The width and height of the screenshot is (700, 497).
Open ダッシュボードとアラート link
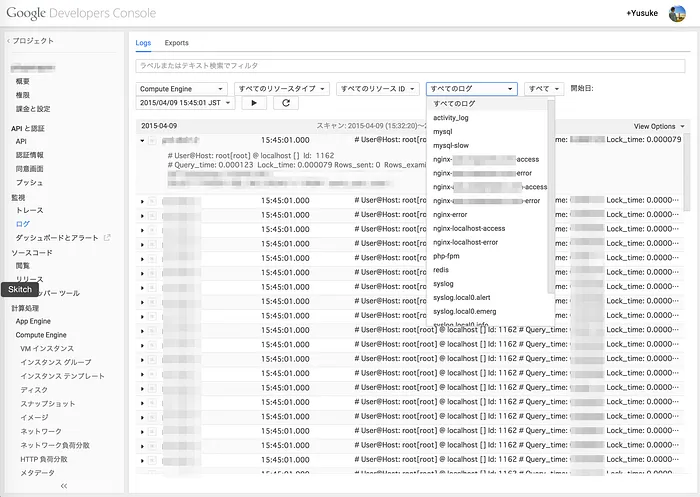pyautogui.click(x=57, y=238)
